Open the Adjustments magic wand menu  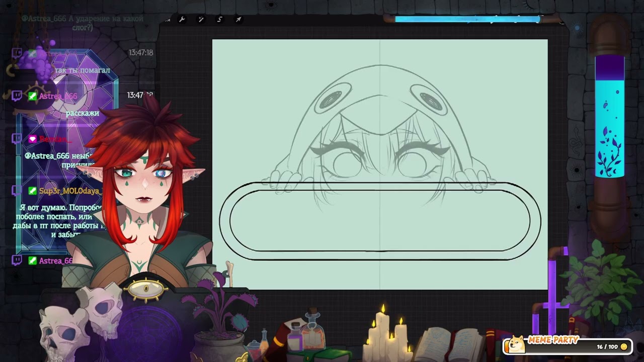pyautogui.click(x=201, y=20)
